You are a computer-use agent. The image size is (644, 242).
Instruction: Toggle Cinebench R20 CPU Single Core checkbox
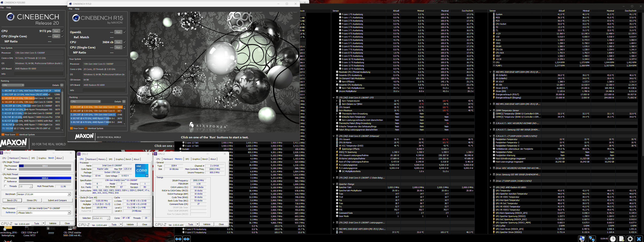click(62, 36)
